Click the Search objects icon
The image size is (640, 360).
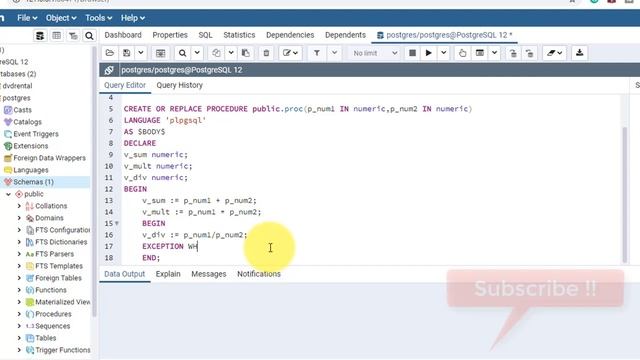click(89, 36)
